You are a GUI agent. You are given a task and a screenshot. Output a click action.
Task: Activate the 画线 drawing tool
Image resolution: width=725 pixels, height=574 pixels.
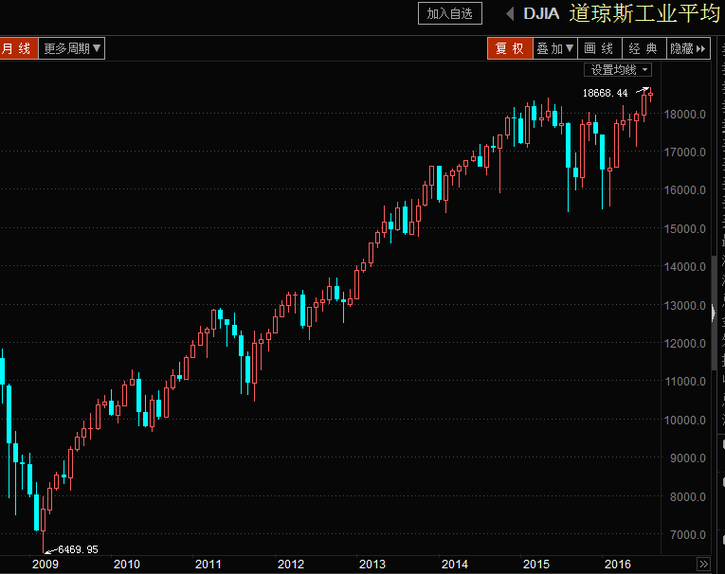coord(599,48)
